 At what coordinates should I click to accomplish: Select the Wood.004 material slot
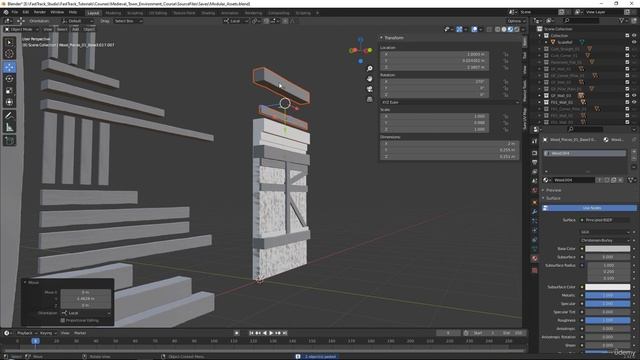584,153
